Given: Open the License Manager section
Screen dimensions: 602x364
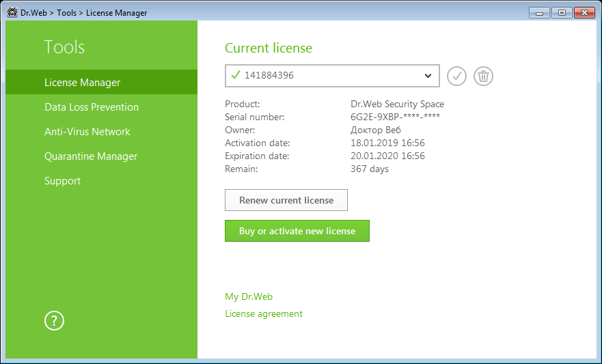Looking at the screenshot, I should tap(101, 82).
